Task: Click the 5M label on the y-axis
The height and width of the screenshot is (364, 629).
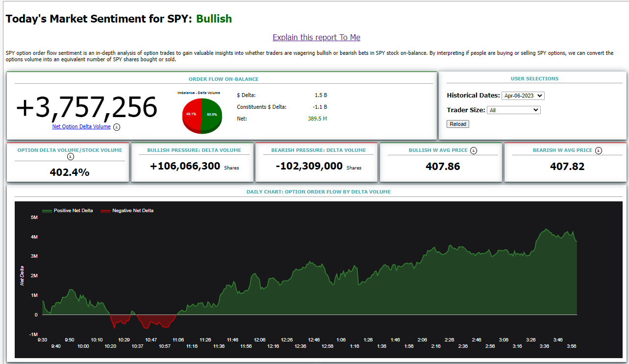Action: tap(34, 217)
